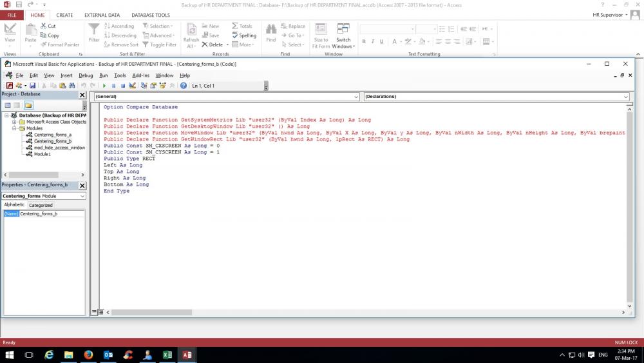This screenshot has width=644, height=363.
Task: Click the Find binoculars in Access ribbon
Action: tap(271, 33)
